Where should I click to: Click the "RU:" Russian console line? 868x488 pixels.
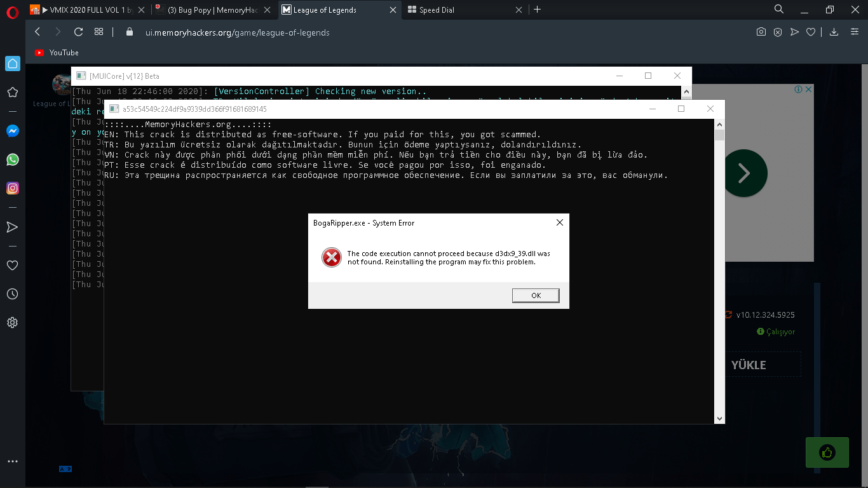click(x=386, y=175)
